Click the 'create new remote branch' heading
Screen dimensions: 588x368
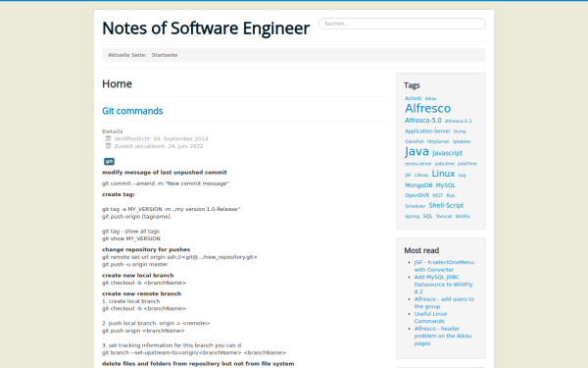click(141, 293)
